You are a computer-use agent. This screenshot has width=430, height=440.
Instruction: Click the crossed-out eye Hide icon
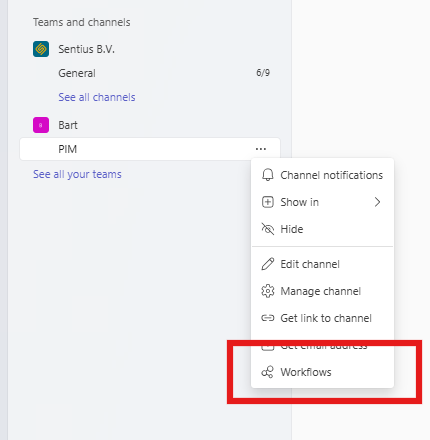267,229
